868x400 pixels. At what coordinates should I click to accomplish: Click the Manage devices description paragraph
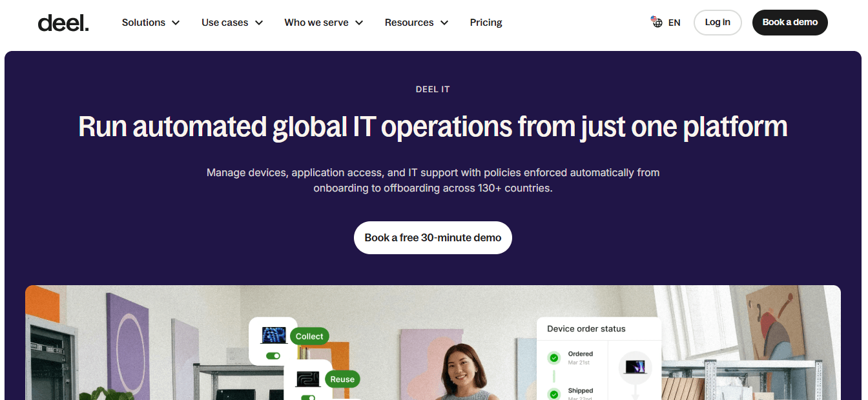click(x=433, y=181)
